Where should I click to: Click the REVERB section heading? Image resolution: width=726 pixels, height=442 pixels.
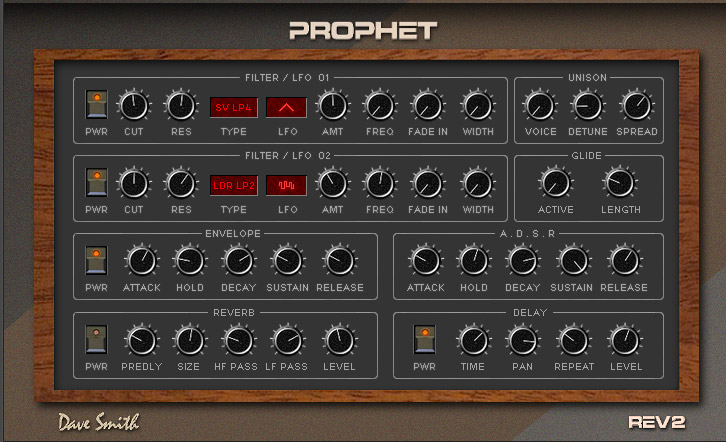(234, 313)
